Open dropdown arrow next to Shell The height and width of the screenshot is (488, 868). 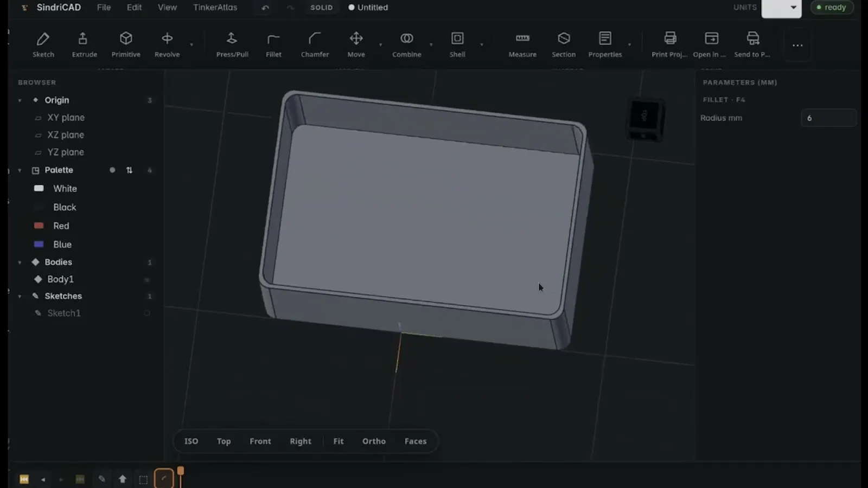coord(482,45)
